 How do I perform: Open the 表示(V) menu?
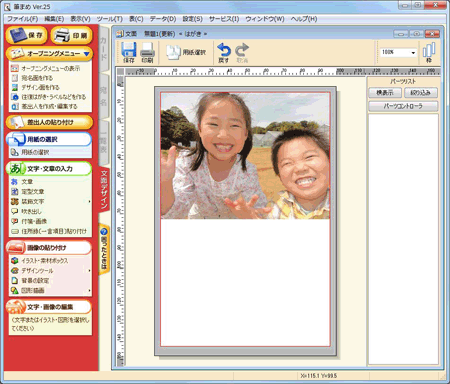pyautogui.click(x=80, y=19)
